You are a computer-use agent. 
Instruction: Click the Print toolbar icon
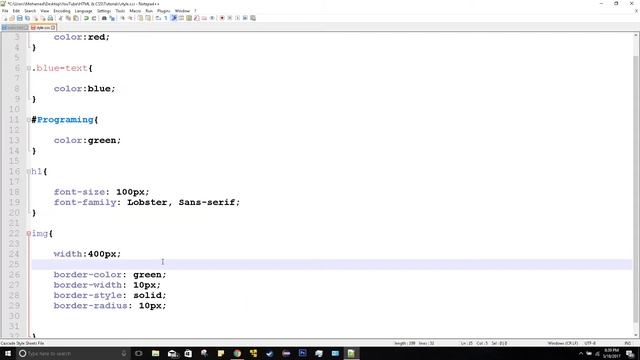(x=50, y=18)
